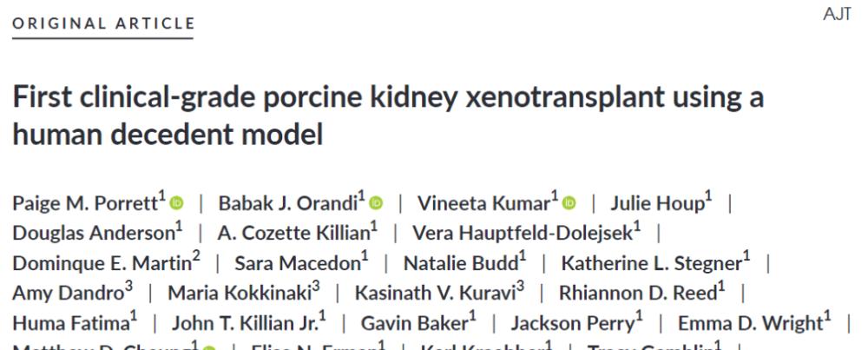This screenshot has height=350, width=868.
Task: Click the AJT journal abbreviation
Action: pos(837,14)
